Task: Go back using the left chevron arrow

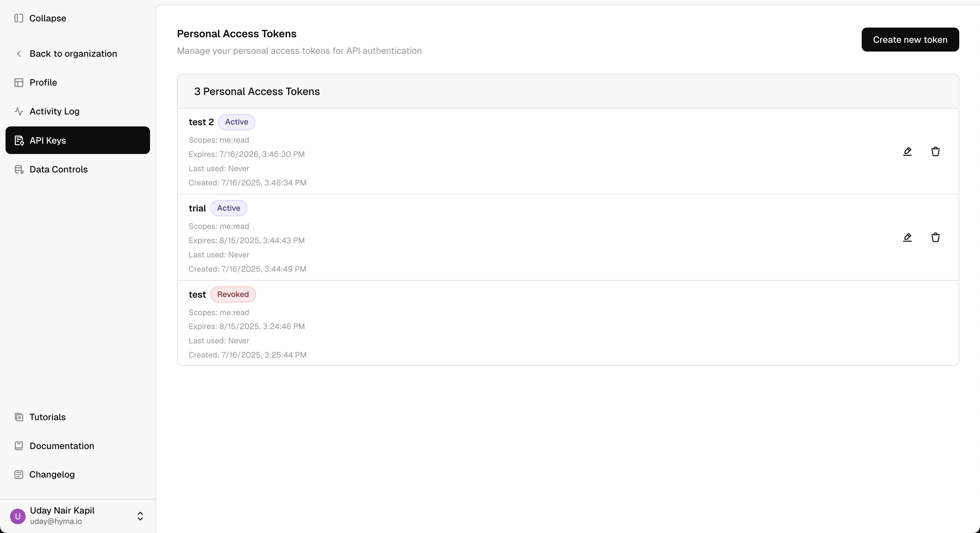Action: pyautogui.click(x=19, y=54)
